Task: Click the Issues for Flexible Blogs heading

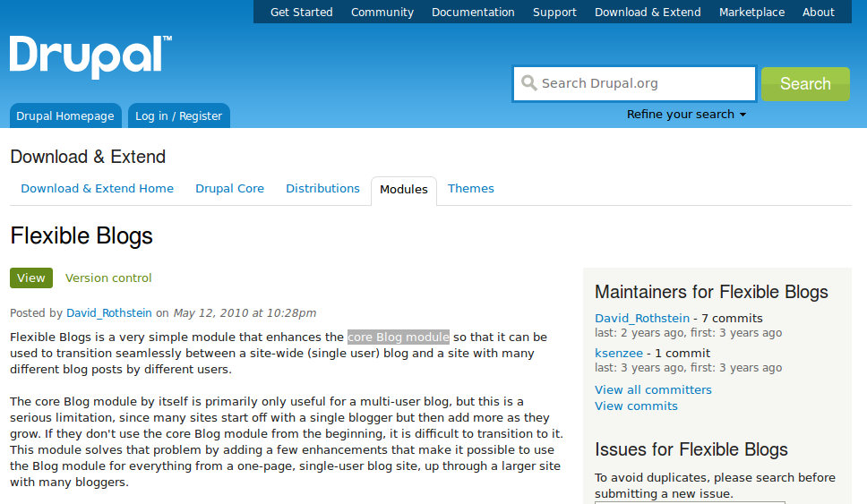Action: coord(691,449)
